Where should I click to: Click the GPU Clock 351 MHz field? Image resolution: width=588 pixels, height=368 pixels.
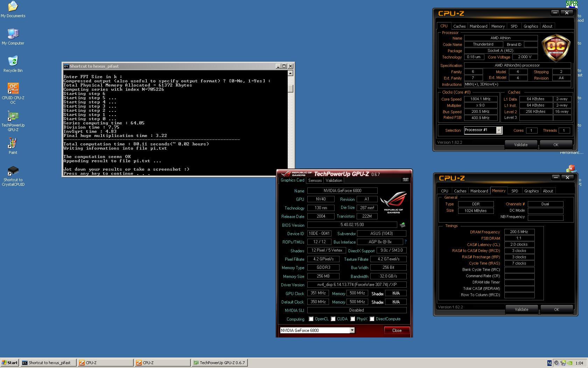click(x=318, y=293)
